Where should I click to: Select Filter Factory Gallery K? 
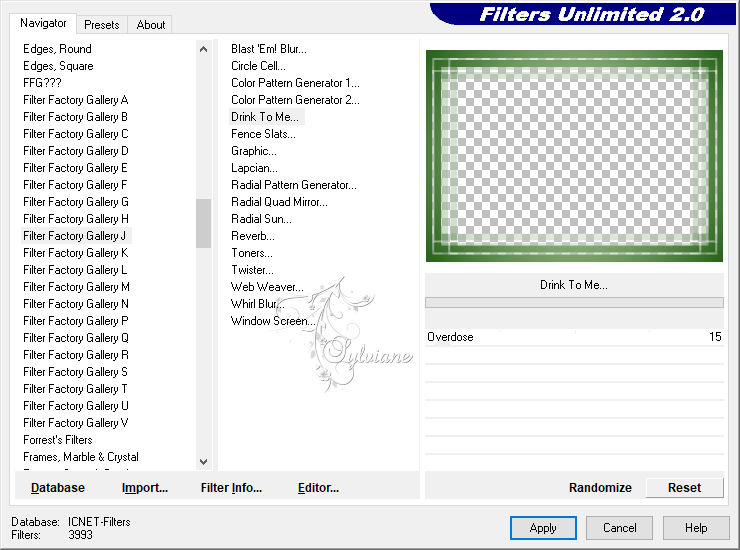(x=76, y=253)
